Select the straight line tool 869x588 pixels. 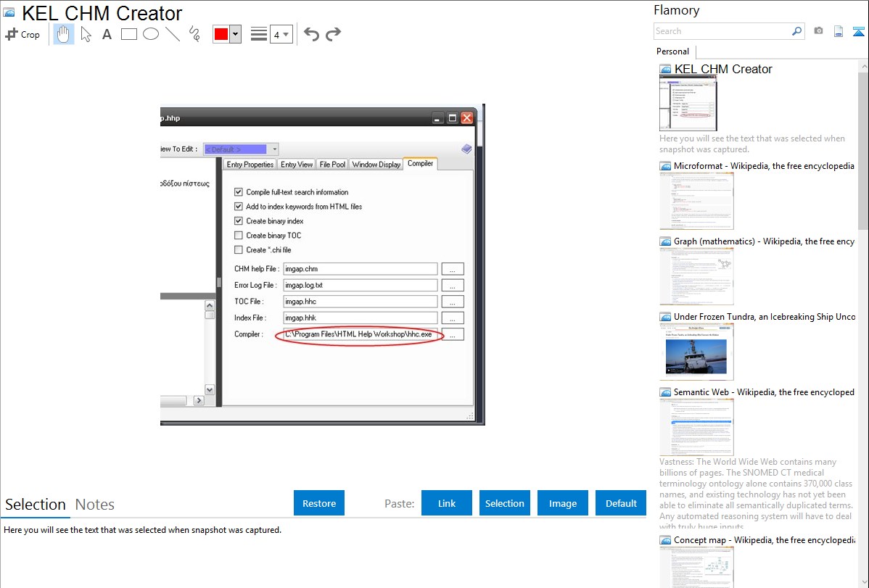click(x=173, y=34)
